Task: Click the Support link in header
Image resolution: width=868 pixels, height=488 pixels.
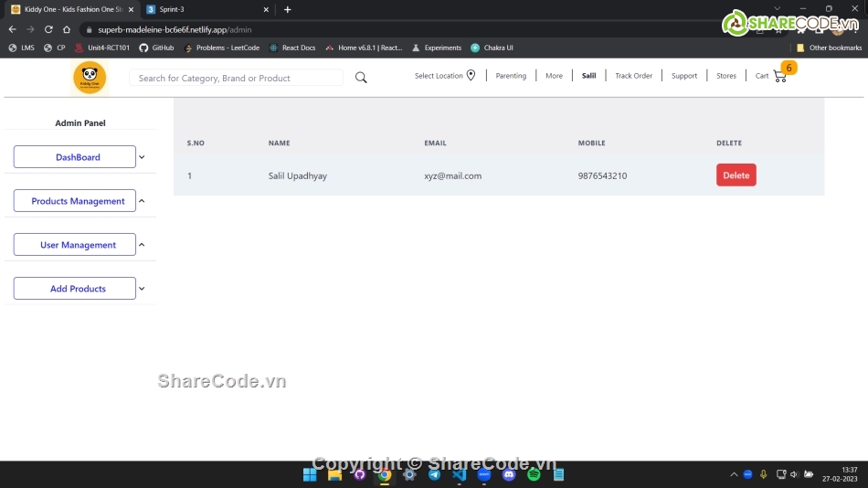Action: (683, 76)
